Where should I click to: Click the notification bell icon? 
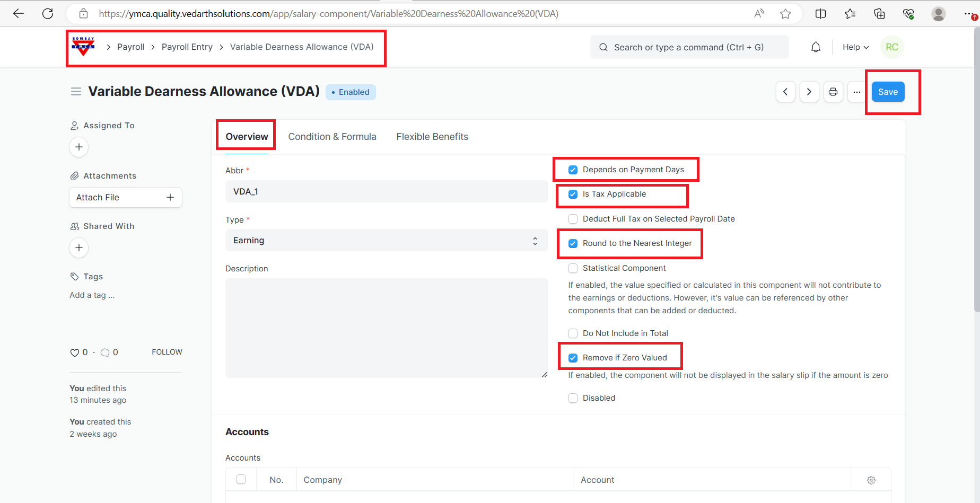point(816,47)
